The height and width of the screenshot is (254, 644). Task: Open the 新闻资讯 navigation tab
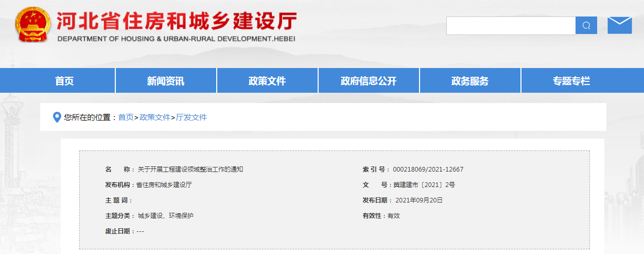tap(166, 81)
